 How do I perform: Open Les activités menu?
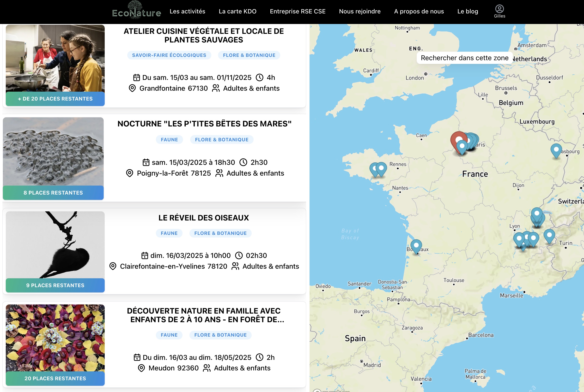[187, 12]
